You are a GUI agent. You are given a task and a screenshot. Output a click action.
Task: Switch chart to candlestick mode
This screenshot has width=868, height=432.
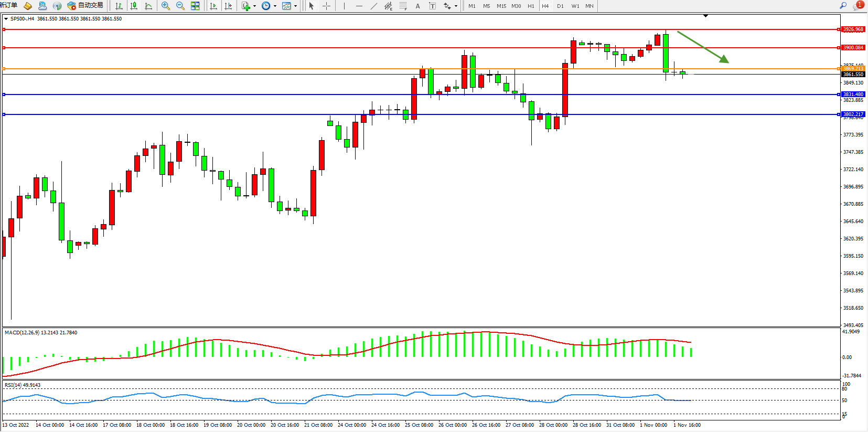(134, 6)
